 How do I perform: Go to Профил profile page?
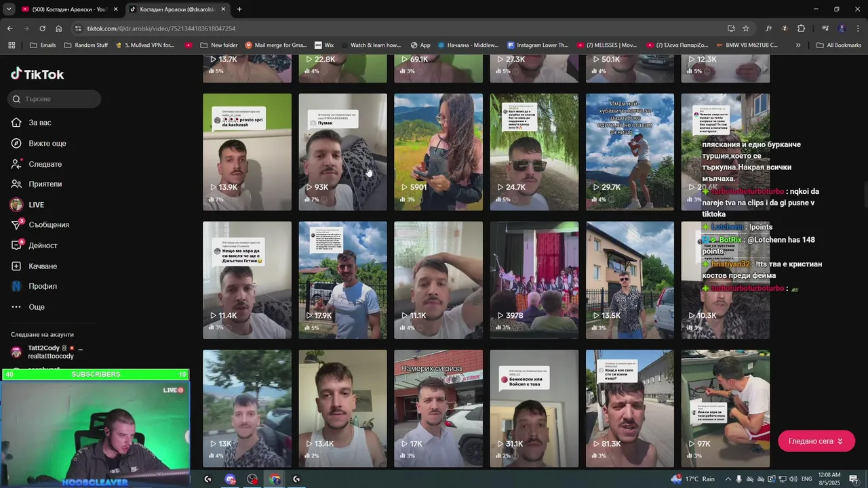42,287
